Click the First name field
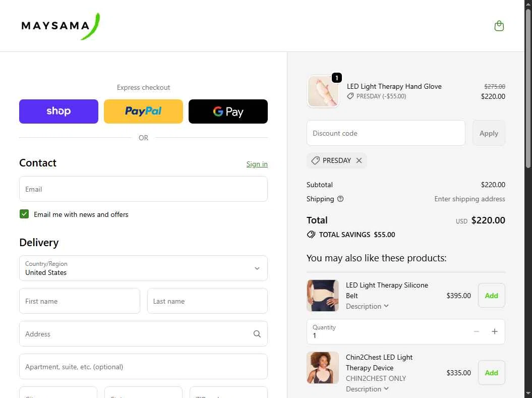Screen dimensions: 532x398 click(x=79, y=301)
